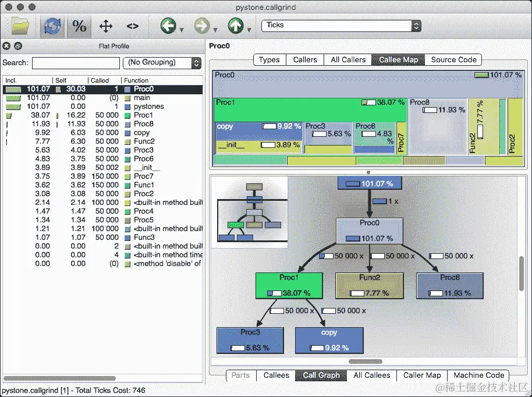Select the Proc5 function row

pyautogui.click(x=103, y=220)
